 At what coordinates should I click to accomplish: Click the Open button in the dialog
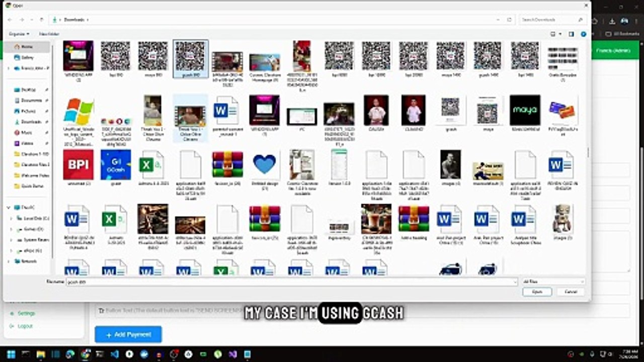pyautogui.click(x=537, y=292)
